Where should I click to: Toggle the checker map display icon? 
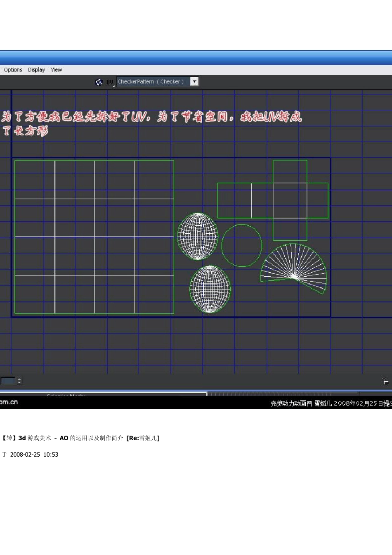[x=99, y=82]
